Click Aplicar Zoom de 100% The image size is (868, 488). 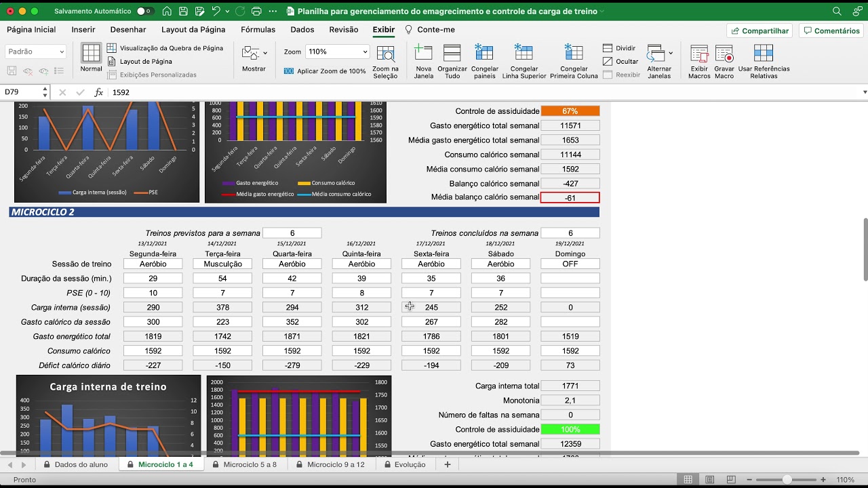[x=325, y=71]
